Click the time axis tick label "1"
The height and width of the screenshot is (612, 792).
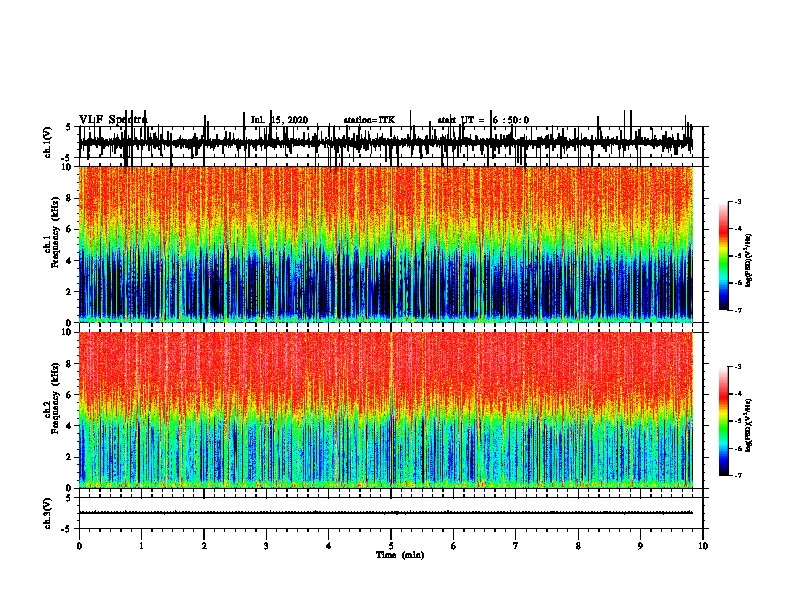tap(141, 546)
